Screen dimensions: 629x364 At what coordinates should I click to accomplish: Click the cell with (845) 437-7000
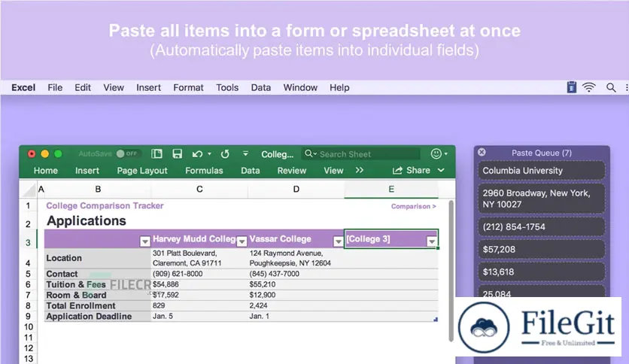[x=296, y=274]
